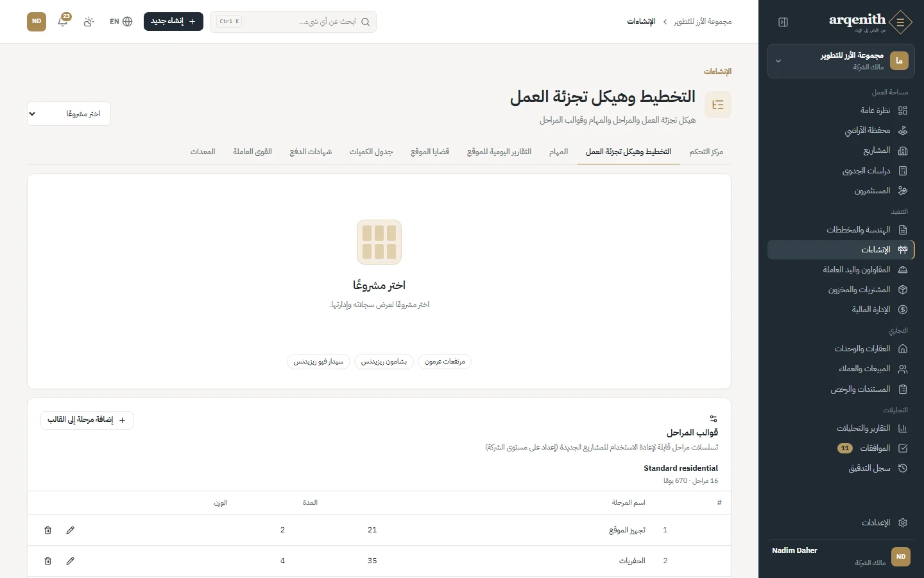The width and height of the screenshot is (924, 578).
Task: Open المستثمرون in sidebar
Action: coord(841,191)
